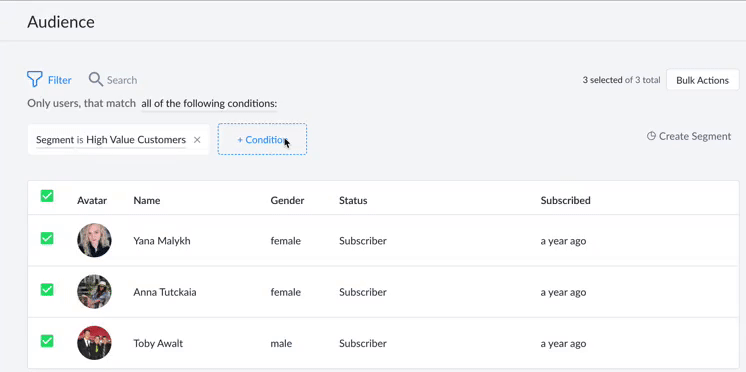Viewport: 746px width, 372px height.
Task: Uncheck Yana Malykh's row checkbox
Action: point(47,238)
